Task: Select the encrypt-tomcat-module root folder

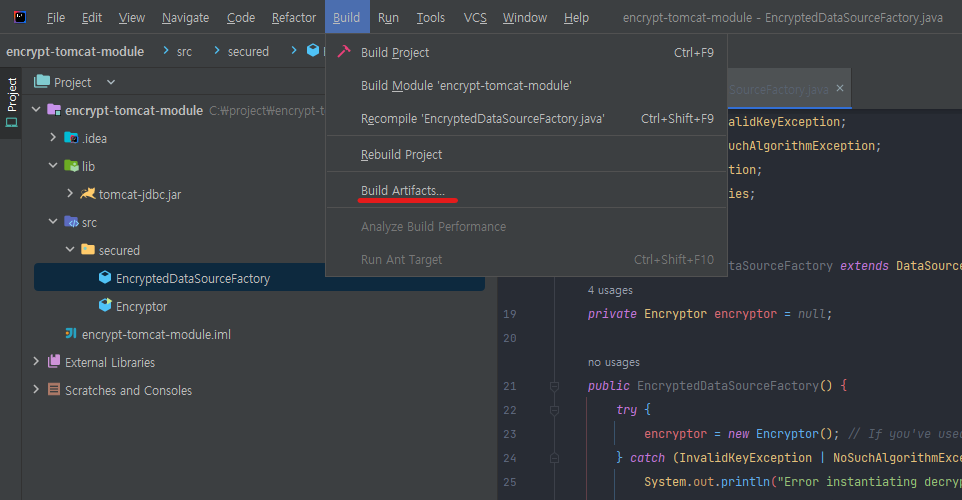Action: click(134, 110)
